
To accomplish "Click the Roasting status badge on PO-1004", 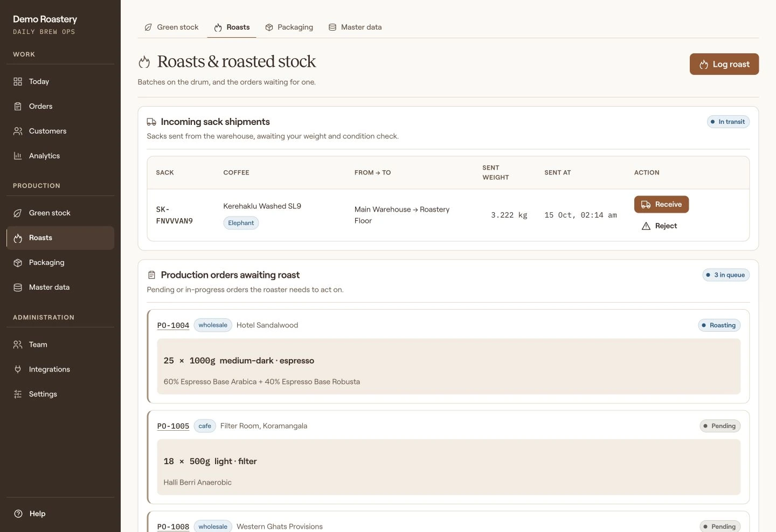I will click(719, 326).
